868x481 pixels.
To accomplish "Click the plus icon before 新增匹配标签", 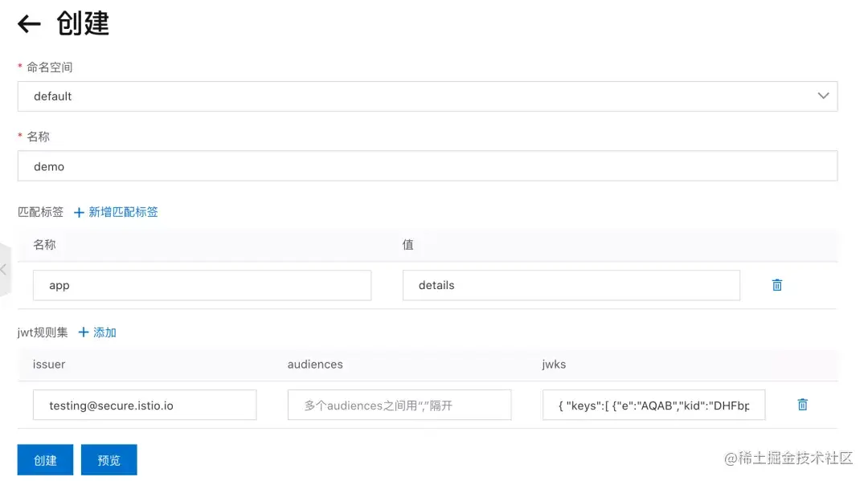I will pyautogui.click(x=79, y=212).
